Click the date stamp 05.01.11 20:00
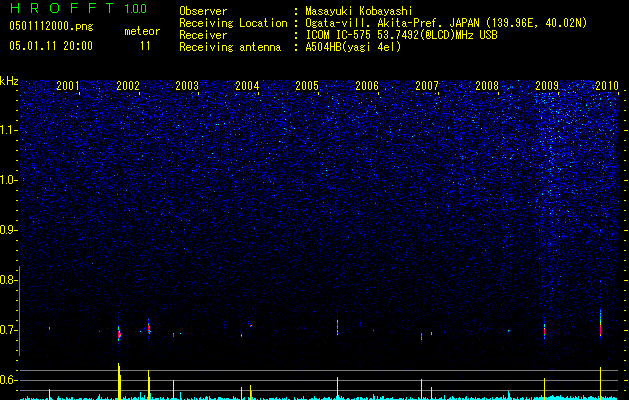This screenshot has height=400, width=629. coord(51,46)
